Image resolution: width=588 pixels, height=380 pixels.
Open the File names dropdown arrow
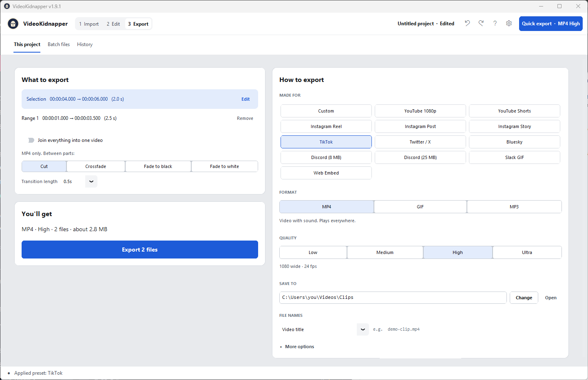(363, 329)
